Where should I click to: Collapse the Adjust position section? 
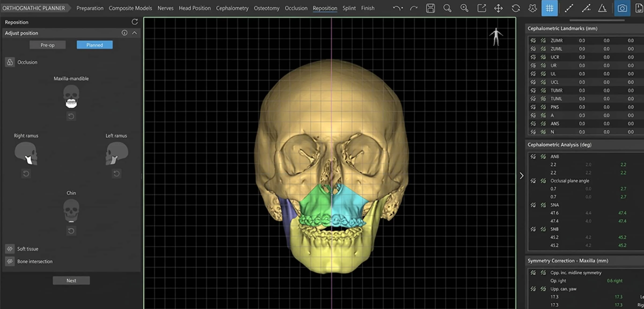[134, 33]
